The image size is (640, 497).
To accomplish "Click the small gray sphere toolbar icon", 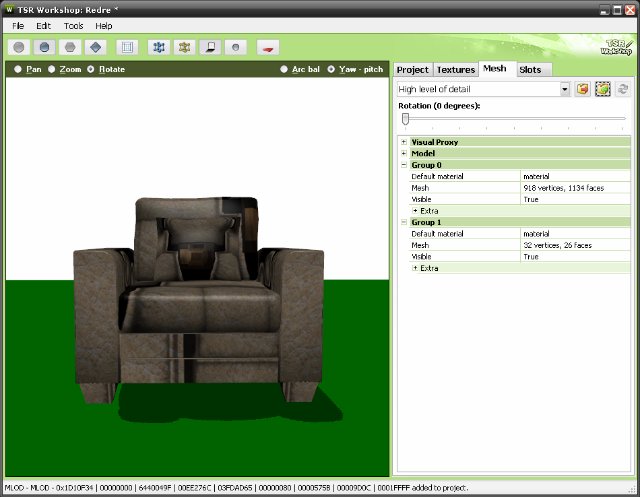I will [236, 47].
